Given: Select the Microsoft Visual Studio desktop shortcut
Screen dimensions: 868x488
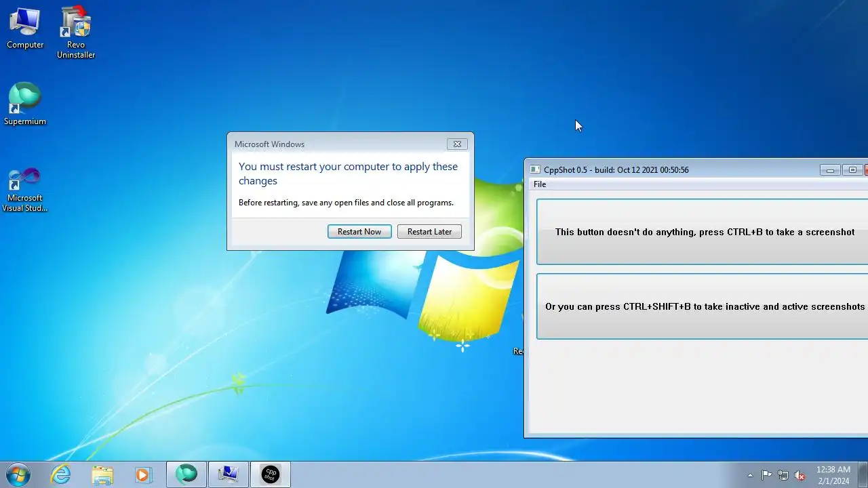Looking at the screenshot, I should click(25, 190).
